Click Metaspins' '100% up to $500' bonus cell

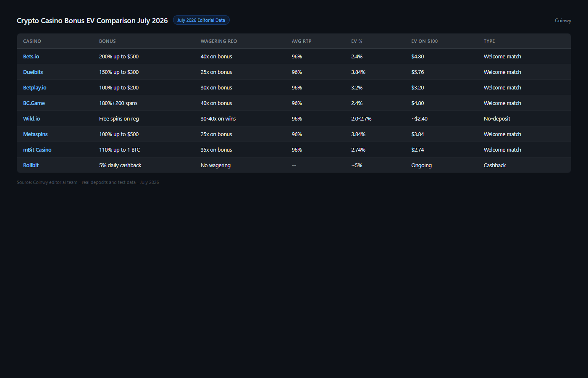tap(119, 134)
